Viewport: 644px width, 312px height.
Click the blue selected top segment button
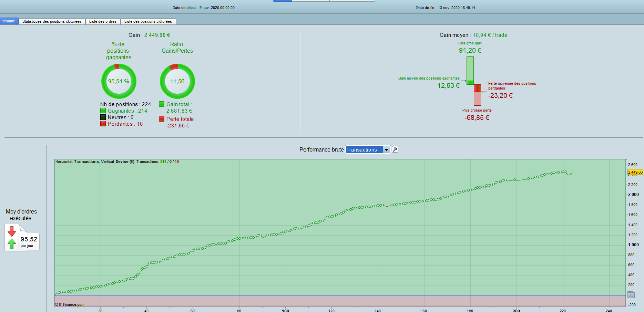point(283,1)
